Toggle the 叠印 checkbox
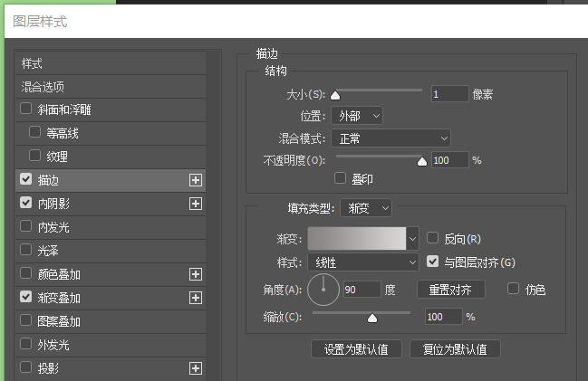The width and height of the screenshot is (588, 381). pos(340,178)
